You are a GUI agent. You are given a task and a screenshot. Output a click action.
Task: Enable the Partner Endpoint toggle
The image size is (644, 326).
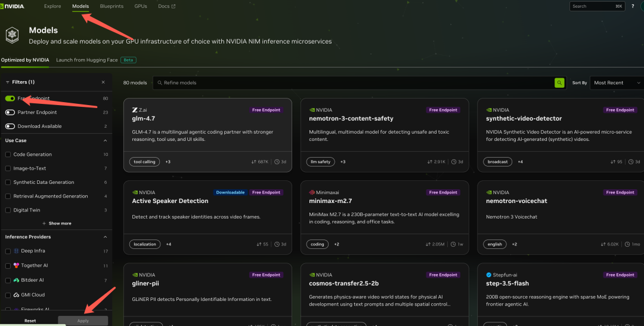point(10,112)
